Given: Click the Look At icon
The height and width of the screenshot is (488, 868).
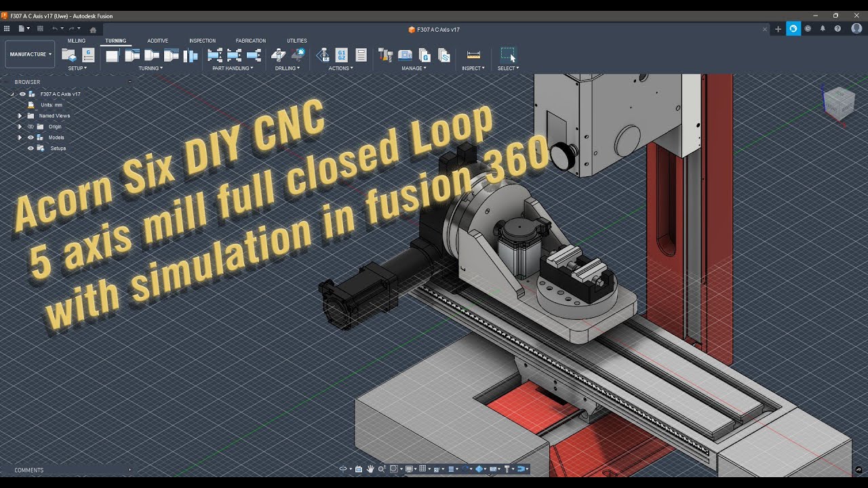Looking at the screenshot, I should tap(359, 468).
